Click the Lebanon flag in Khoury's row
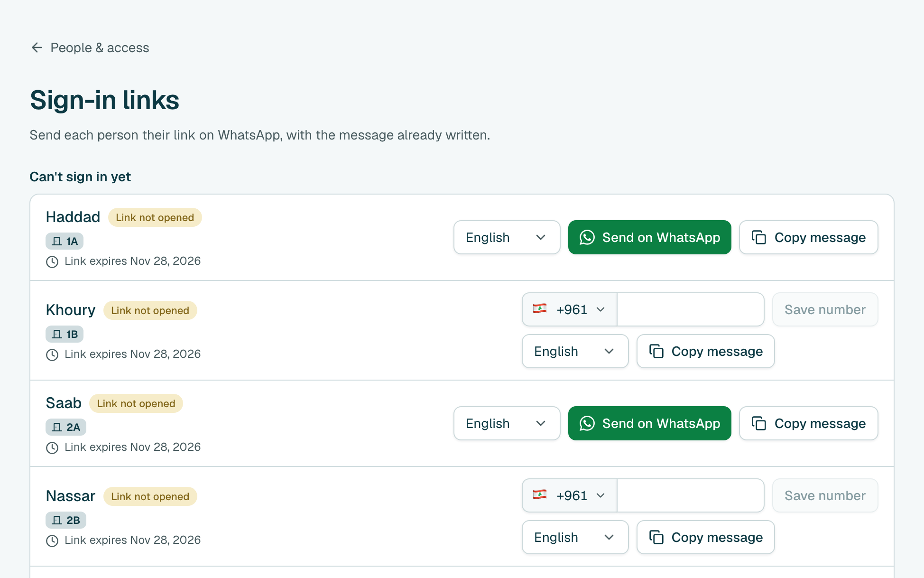 (x=540, y=309)
